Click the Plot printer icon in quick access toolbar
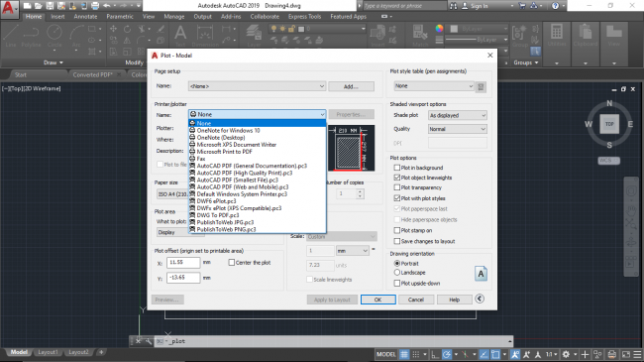Image resolution: width=644 pixels, height=362 pixels. pos(95,6)
